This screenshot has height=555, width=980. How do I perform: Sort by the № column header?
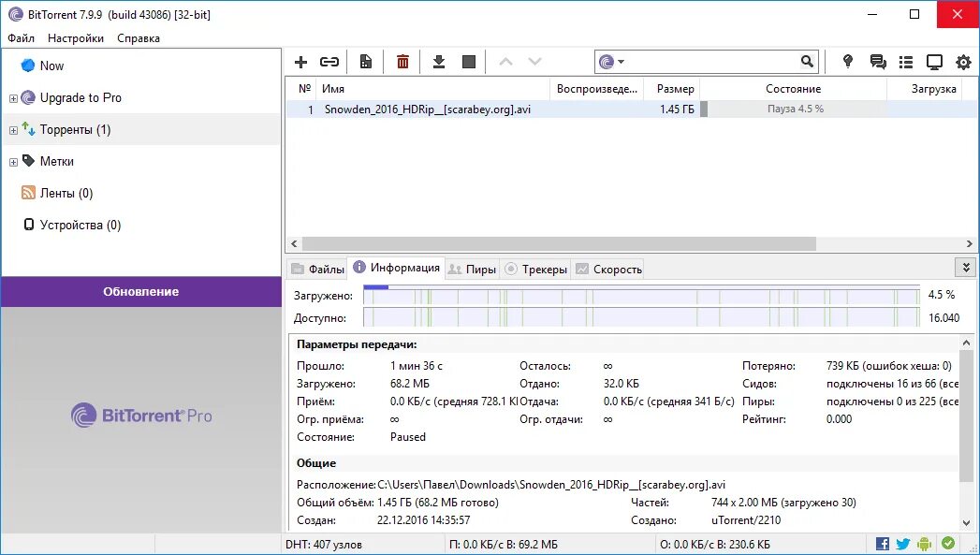coord(305,89)
